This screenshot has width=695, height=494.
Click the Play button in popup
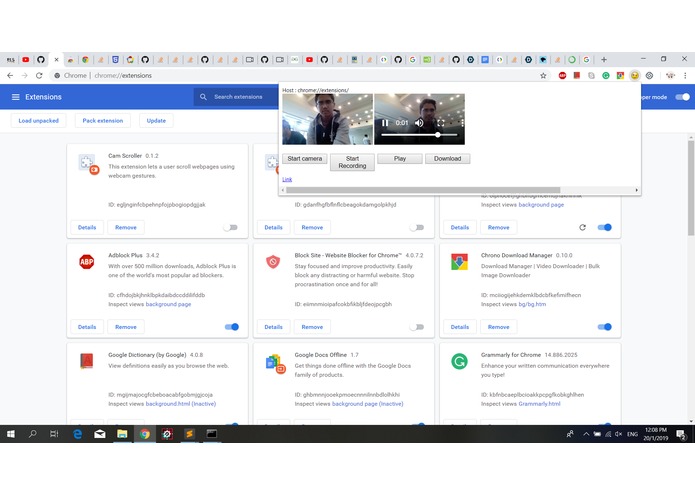(x=400, y=159)
